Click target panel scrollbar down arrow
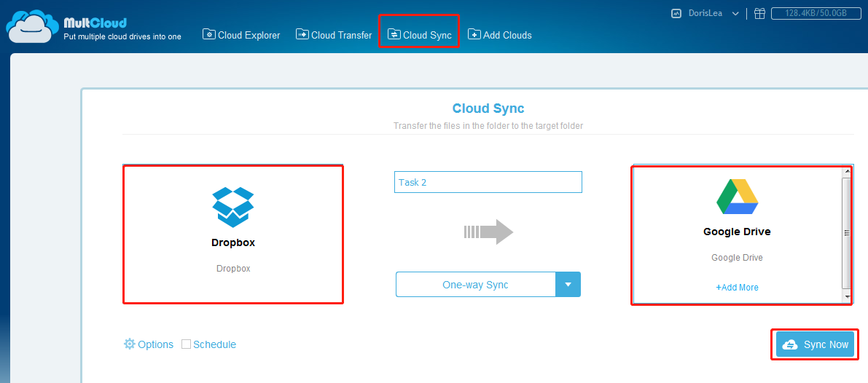868x383 pixels. (x=846, y=297)
